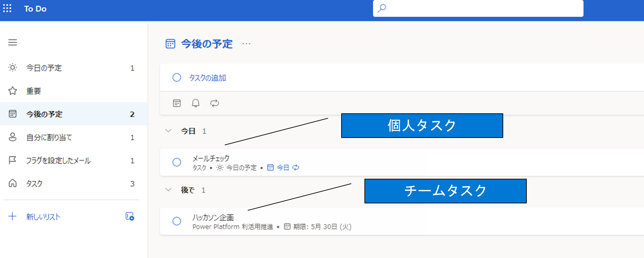Click the 期限: 5月 30日 (火) due date text
The width and height of the screenshot is (644, 258).
[x=322, y=227]
